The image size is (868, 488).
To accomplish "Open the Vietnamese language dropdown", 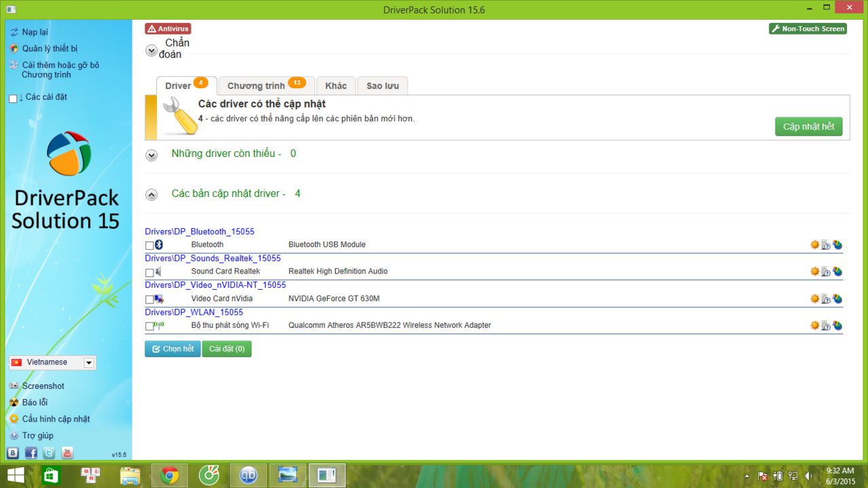I will [52, 362].
